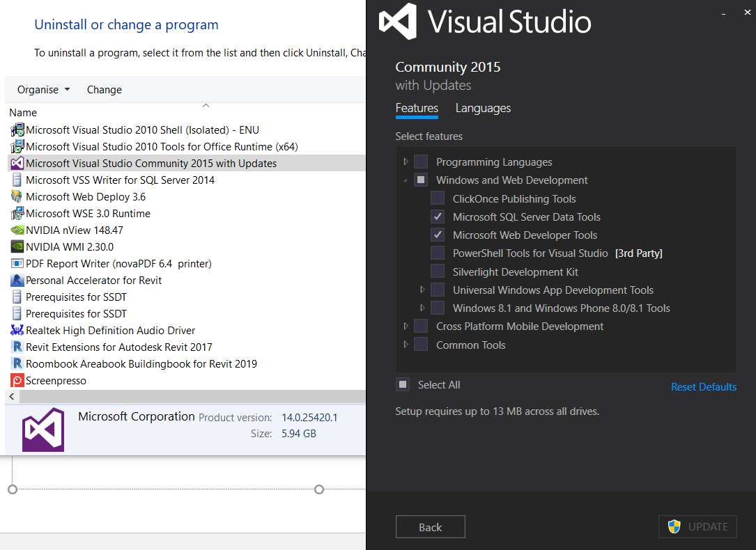The image size is (756, 550).
Task: Expand Cross Platform Mobile Development node
Action: [406, 326]
